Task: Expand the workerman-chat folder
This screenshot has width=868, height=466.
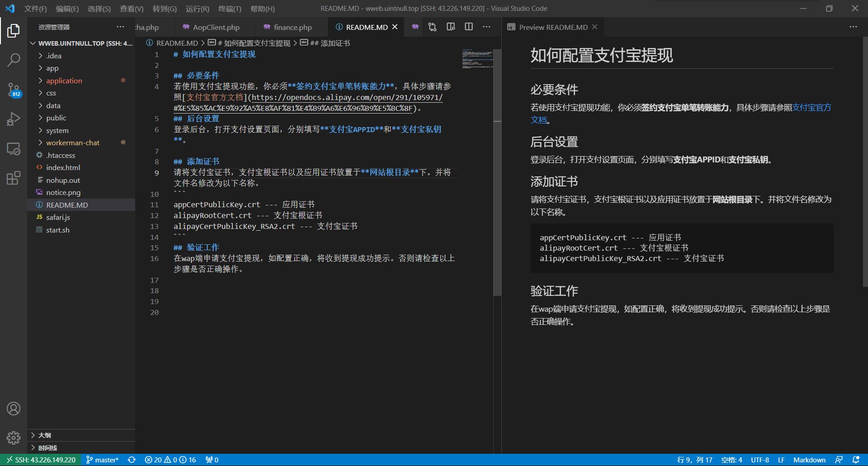Action: (x=81, y=143)
